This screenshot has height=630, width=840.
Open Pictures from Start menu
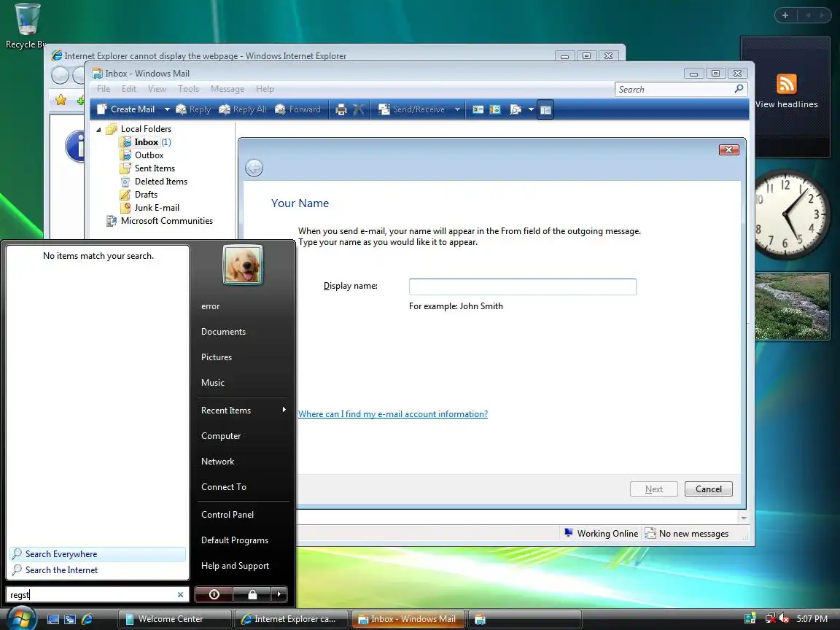217,357
